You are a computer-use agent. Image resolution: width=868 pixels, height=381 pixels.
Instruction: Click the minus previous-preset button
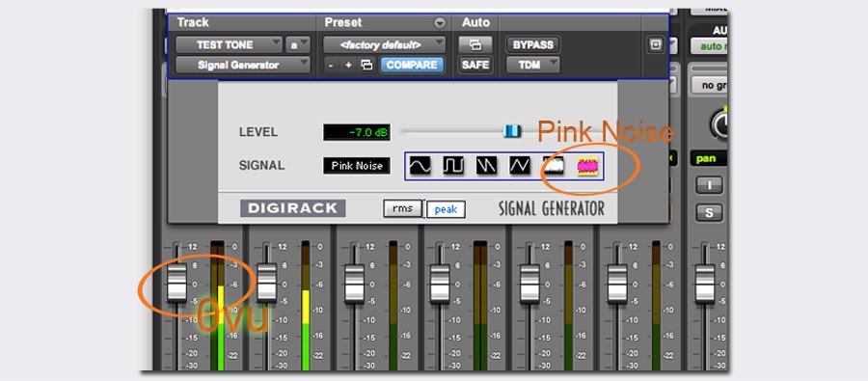click(x=331, y=66)
